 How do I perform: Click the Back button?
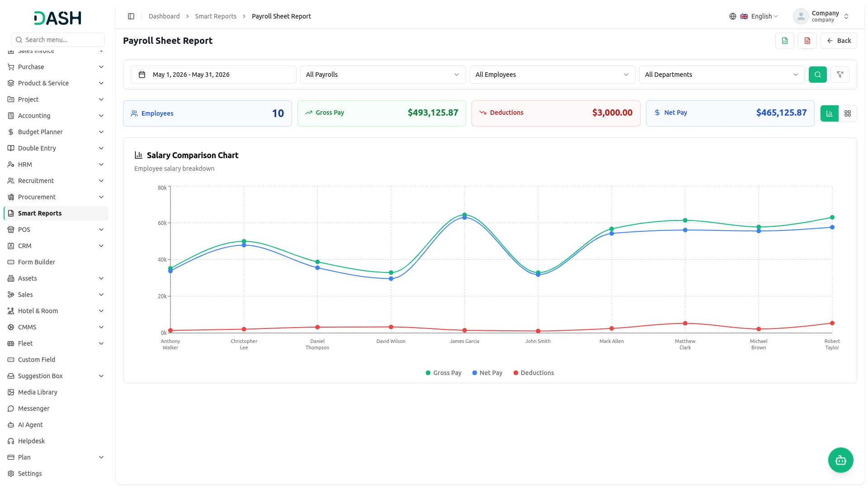(x=839, y=41)
